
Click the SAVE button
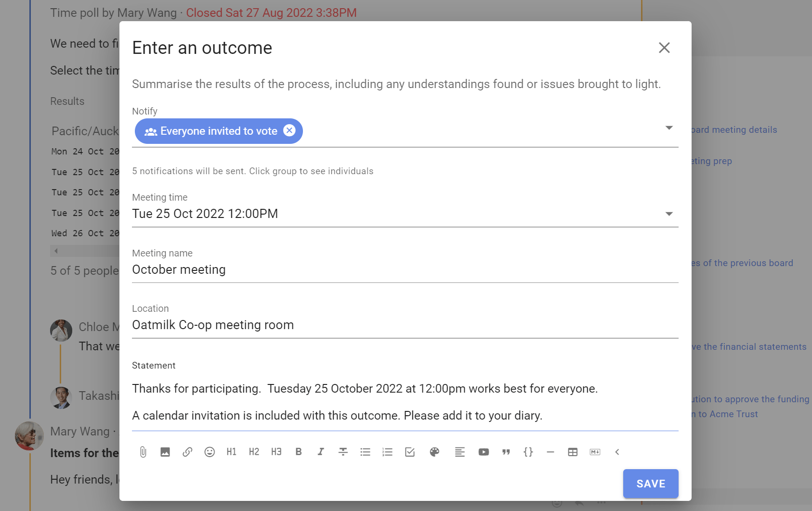(651, 484)
